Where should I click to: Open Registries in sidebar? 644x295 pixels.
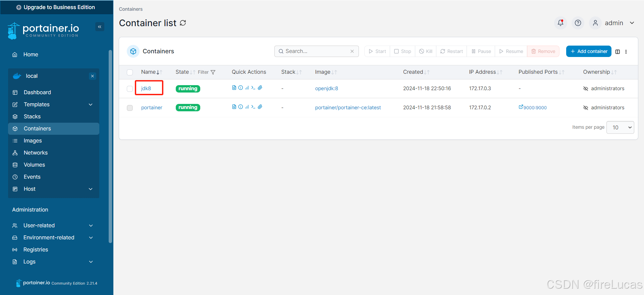click(54, 250)
